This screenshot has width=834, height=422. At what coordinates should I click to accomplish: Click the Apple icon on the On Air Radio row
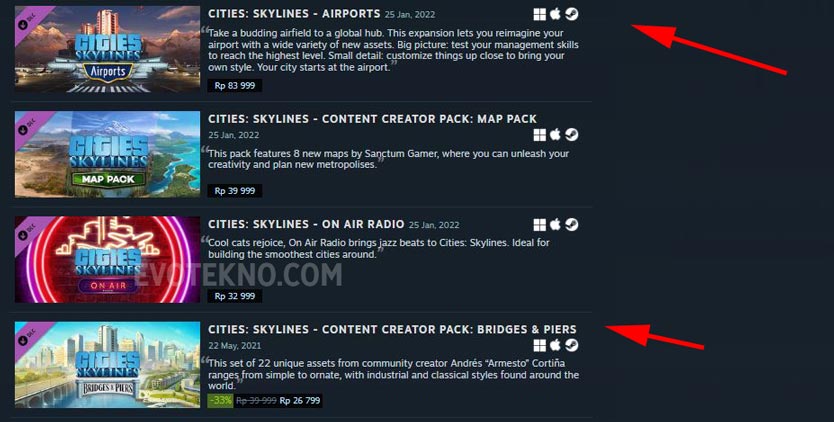tap(555, 224)
